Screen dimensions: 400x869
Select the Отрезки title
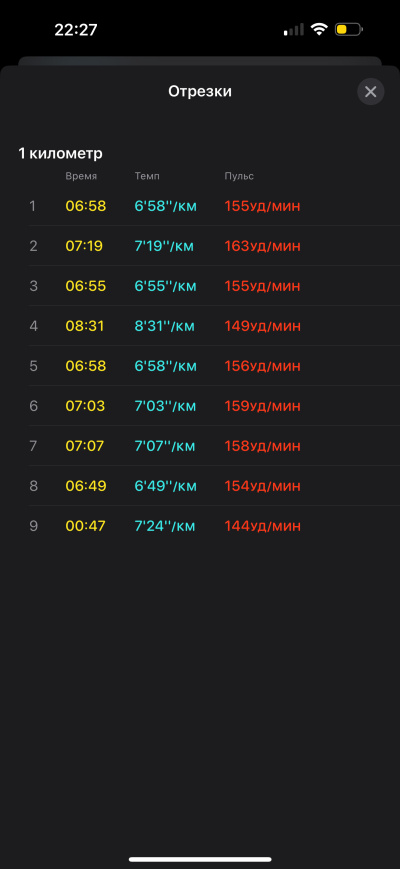click(200, 91)
